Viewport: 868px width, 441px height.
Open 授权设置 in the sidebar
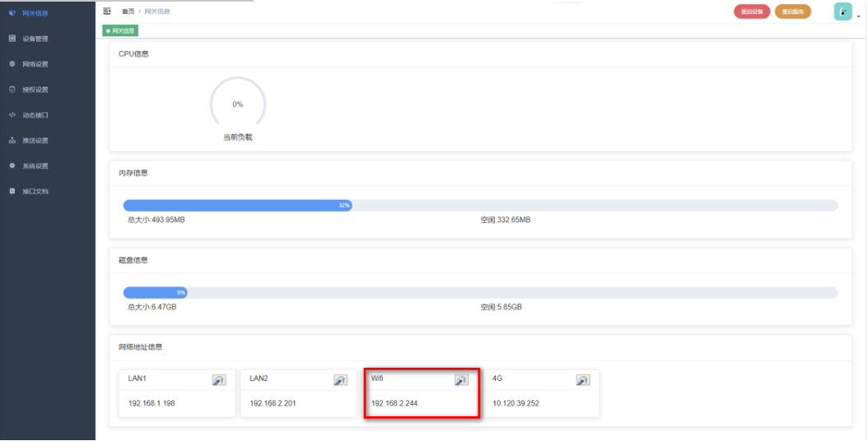coord(35,90)
